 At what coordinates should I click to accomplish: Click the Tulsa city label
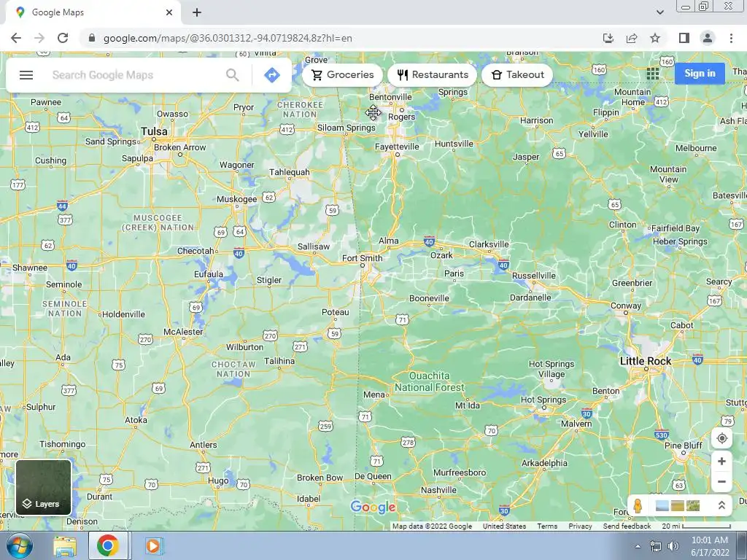tap(154, 131)
